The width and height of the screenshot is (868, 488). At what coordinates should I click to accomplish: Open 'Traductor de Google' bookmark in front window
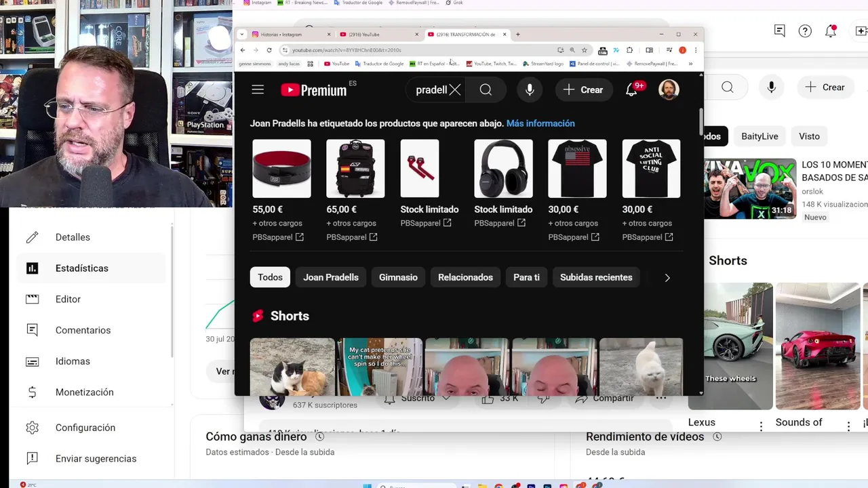pos(379,64)
